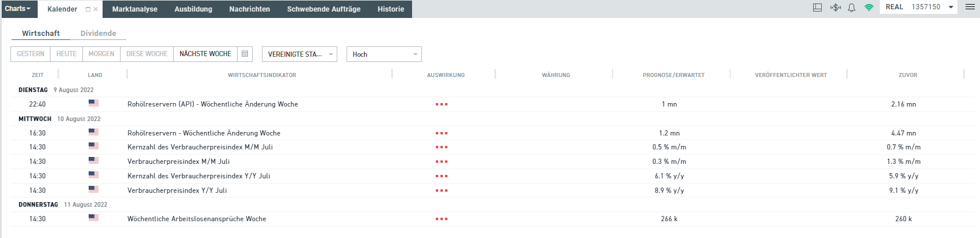
Task: Click the Land column header
Action: coord(95,75)
